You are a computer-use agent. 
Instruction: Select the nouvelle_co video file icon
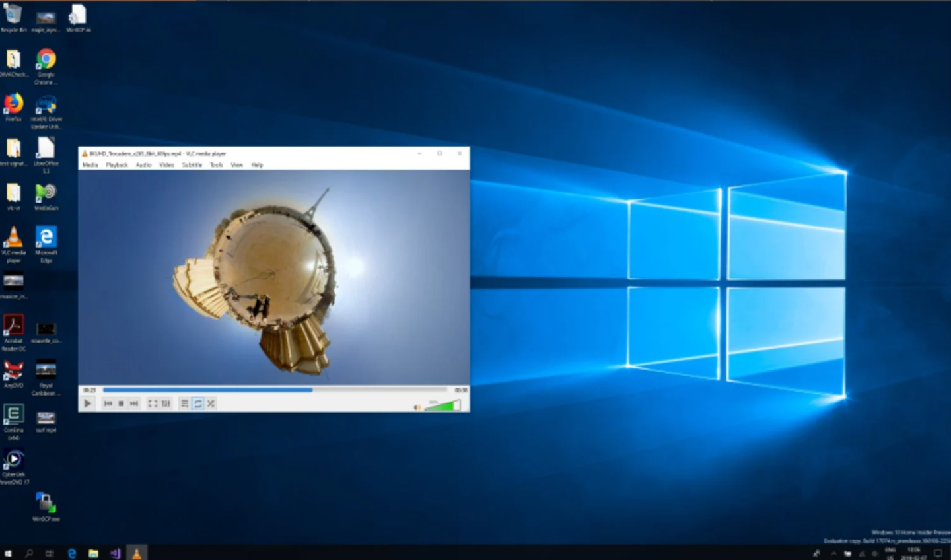tap(46, 333)
